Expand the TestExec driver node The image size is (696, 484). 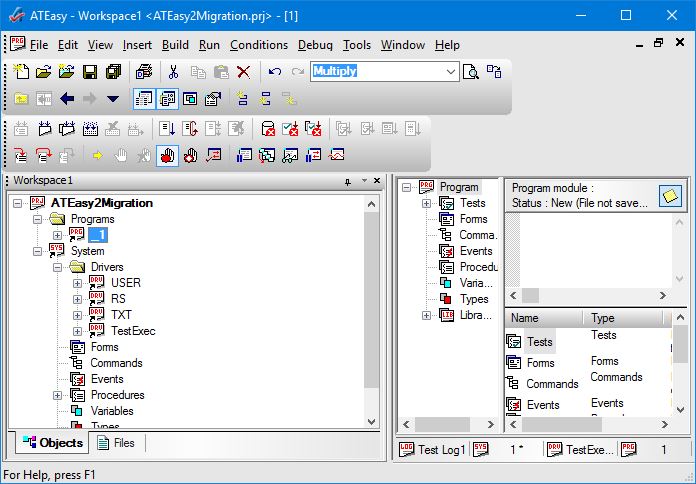pos(77,331)
